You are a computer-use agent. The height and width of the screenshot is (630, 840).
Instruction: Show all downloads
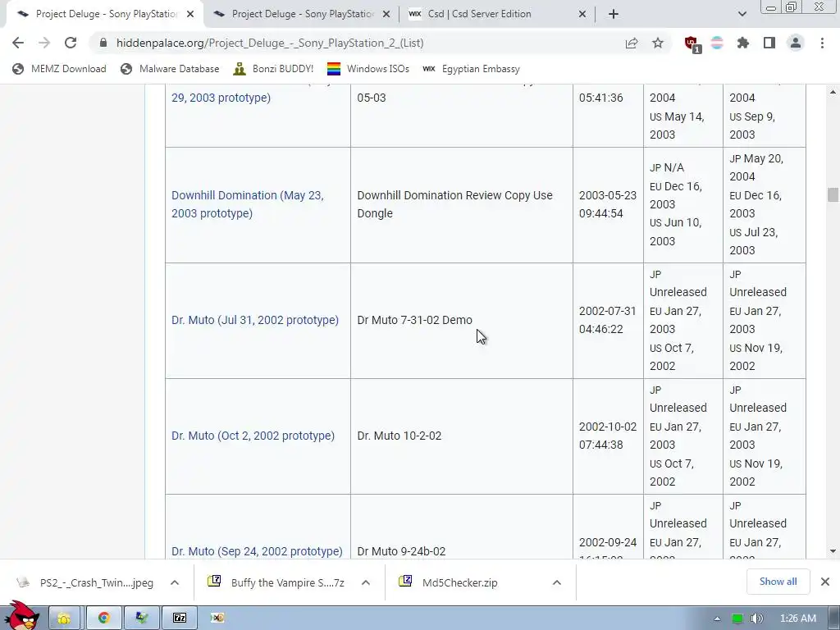(x=778, y=582)
